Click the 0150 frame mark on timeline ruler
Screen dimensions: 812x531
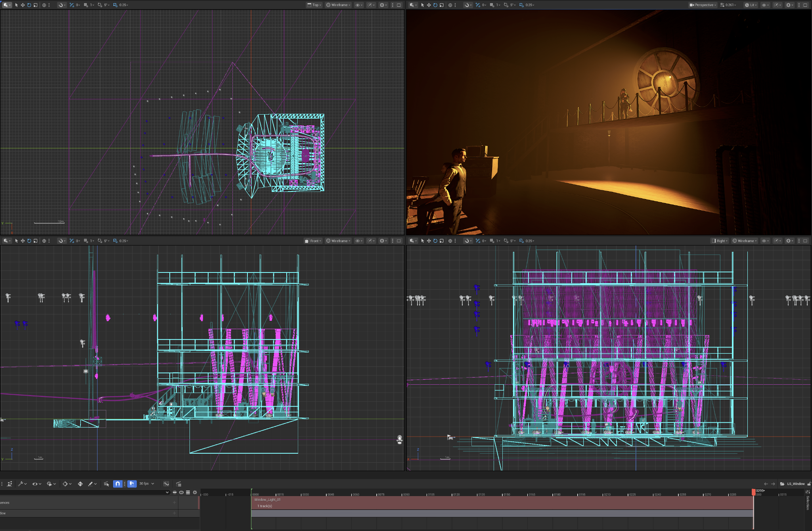pyautogui.click(x=506, y=495)
